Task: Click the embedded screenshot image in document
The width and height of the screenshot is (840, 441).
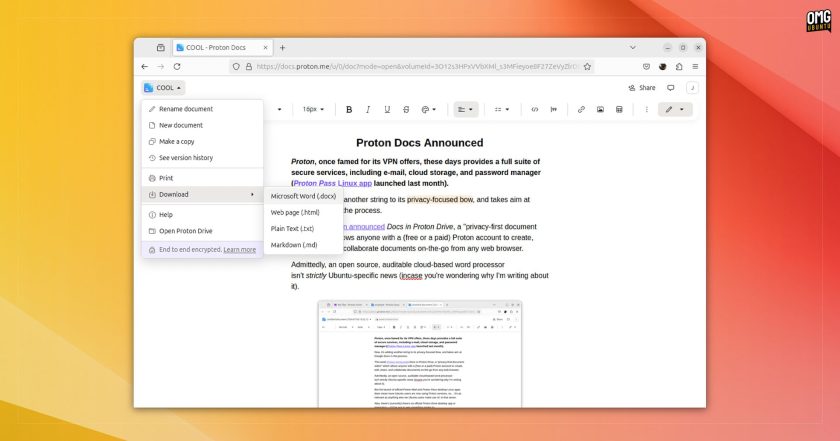Action: pos(420,354)
